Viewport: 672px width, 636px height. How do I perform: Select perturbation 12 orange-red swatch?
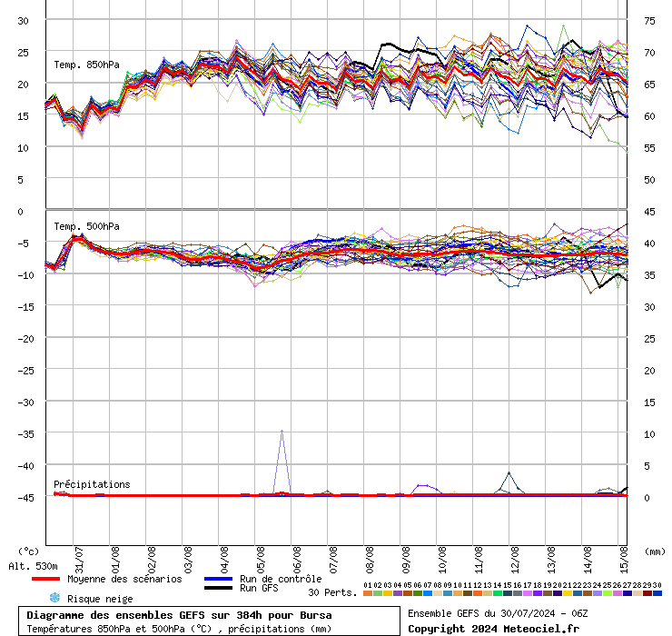click(x=478, y=593)
